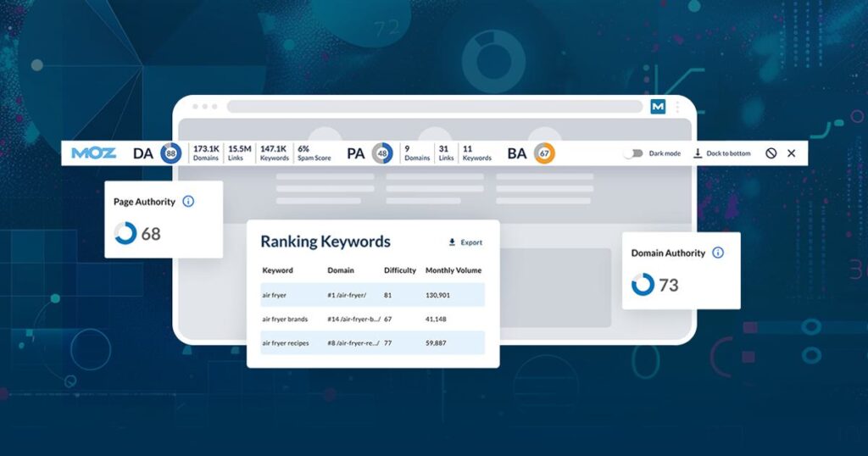Viewport: 868px width, 456px height.
Task: Select the 'air fryer brands' keyword cell
Action: point(285,319)
